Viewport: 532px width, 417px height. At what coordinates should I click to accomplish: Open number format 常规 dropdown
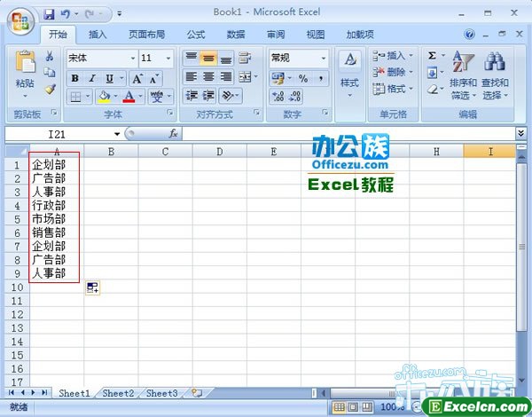pos(324,59)
